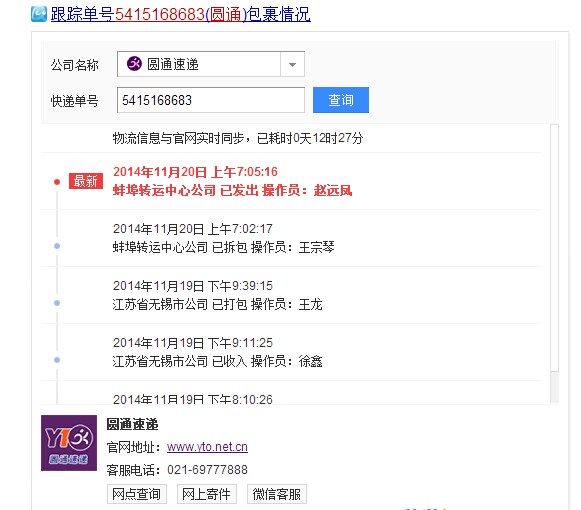Viewport: 581px width, 510px height.
Task: Open the tracking number 5415168683 title link
Action: [x=180, y=14]
